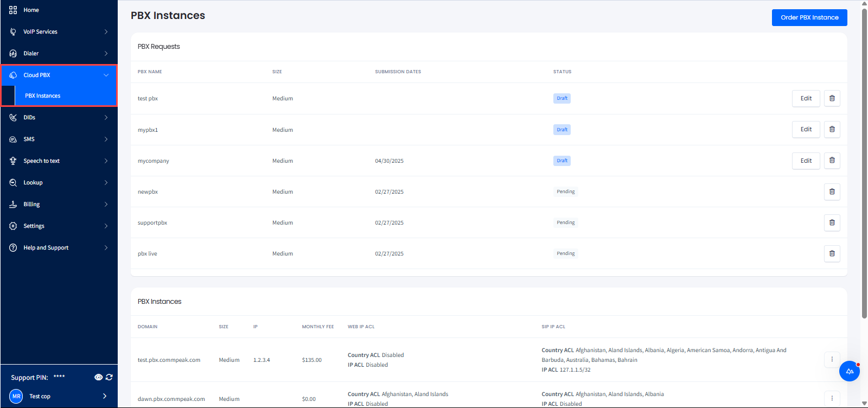Screen dimensions: 868x408
Task: Click the test.pbx.commpeak.com domain cell
Action: [169, 360]
